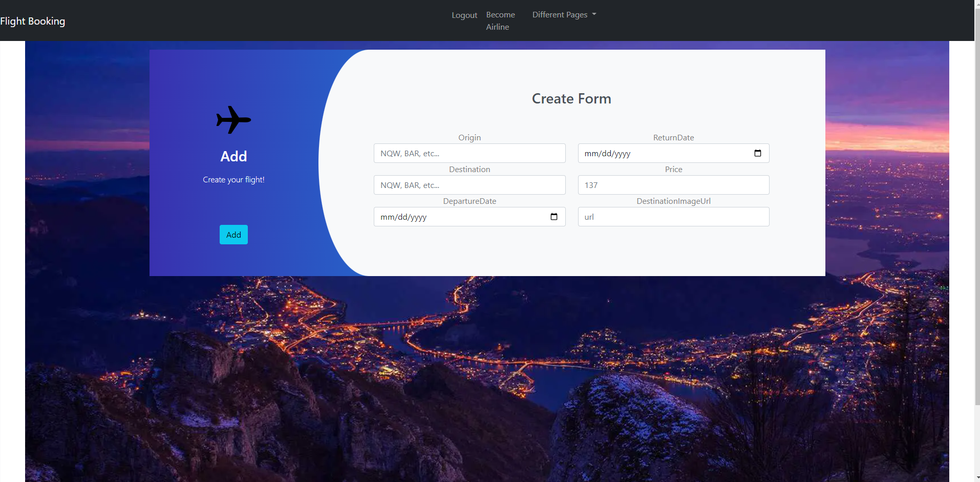
Task: Open the DepartureDate calendar picker icon
Action: [555, 217]
